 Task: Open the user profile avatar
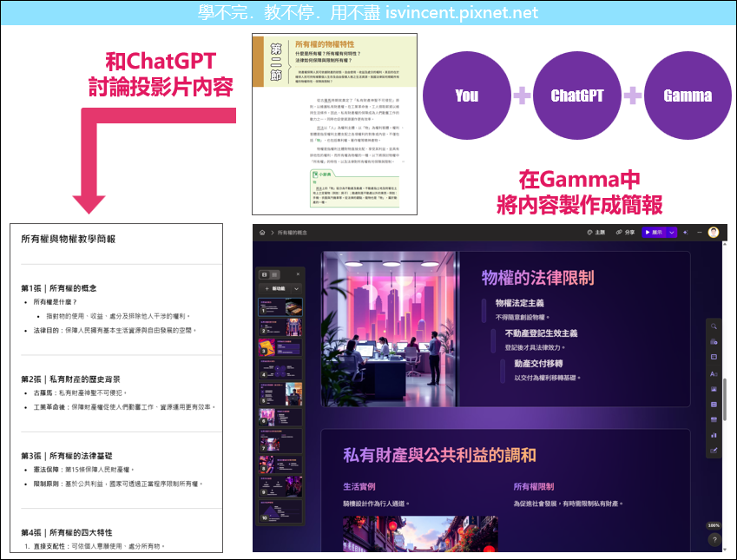click(x=714, y=233)
